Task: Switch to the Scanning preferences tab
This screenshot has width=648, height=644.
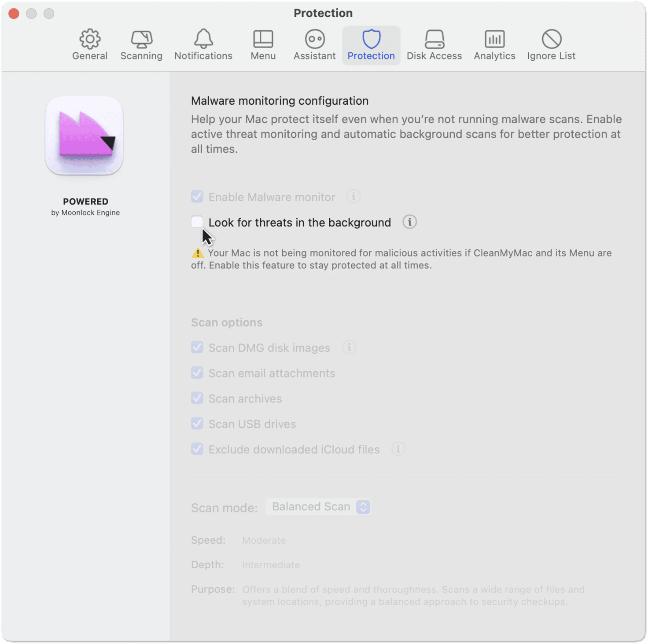Action: [x=141, y=45]
